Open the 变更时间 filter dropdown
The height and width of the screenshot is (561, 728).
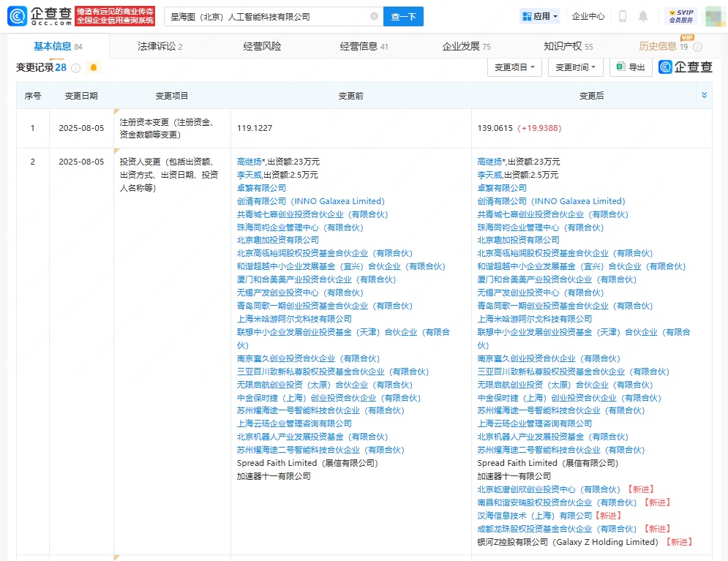(575, 67)
